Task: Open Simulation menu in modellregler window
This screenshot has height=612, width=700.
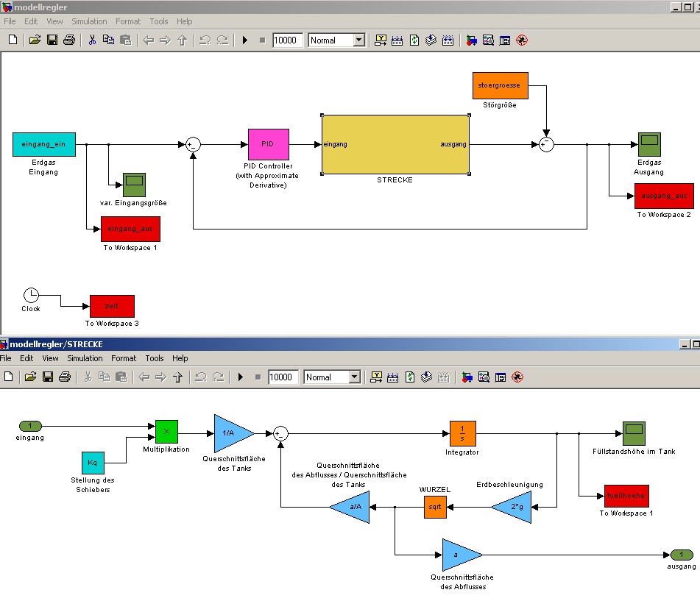Action: [89, 21]
